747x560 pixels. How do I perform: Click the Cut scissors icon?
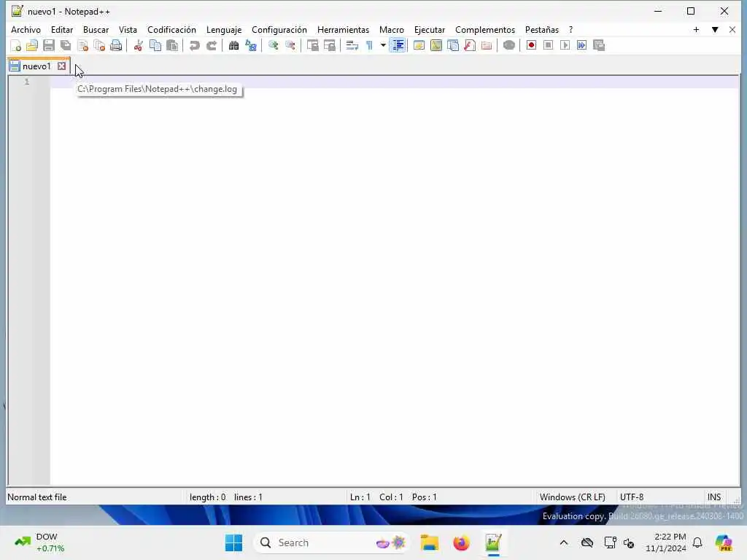[138, 46]
